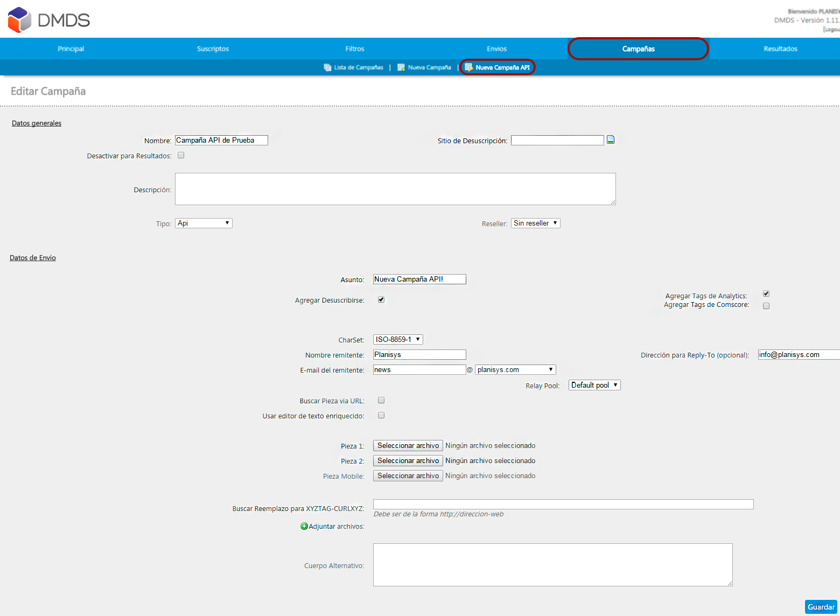The image size is (840, 616).
Task: Enable Agregar Tags de Comscore
Action: (766, 306)
